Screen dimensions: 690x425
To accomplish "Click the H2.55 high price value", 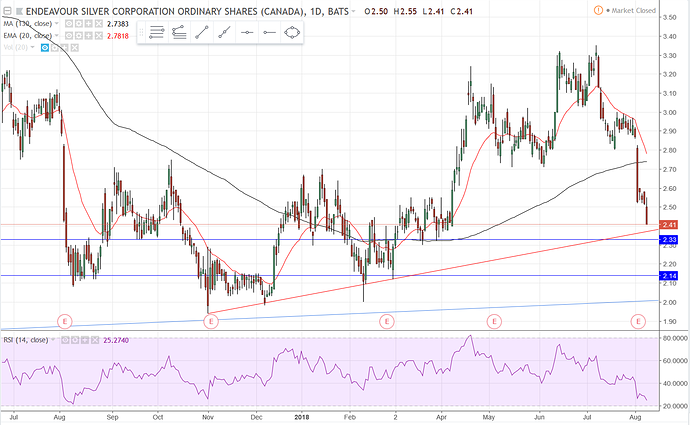I will click(x=405, y=11).
